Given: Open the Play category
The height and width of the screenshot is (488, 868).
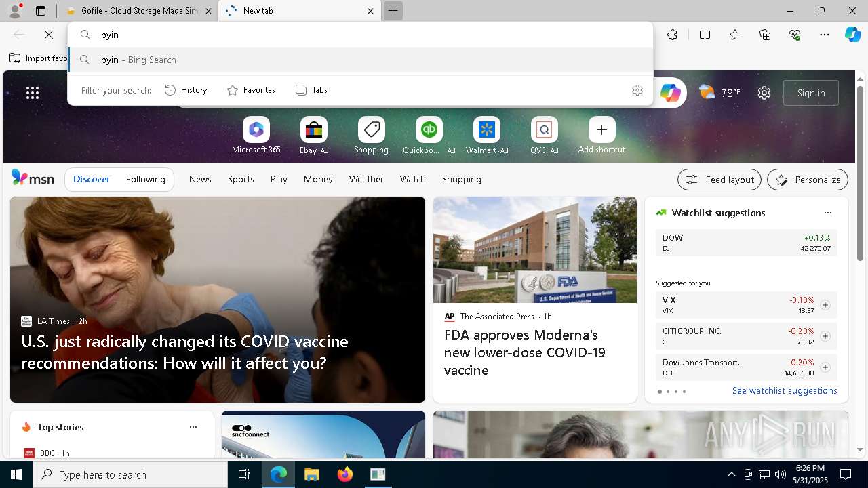Looking at the screenshot, I should pyautogui.click(x=279, y=179).
